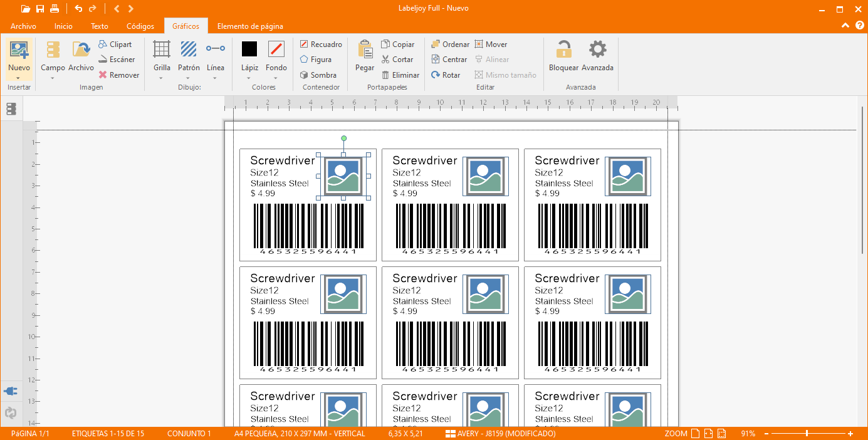Image resolution: width=868 pixels, height=440 pixels.
Task: Go to previous item chevron
Action: [x=117, y=9]
